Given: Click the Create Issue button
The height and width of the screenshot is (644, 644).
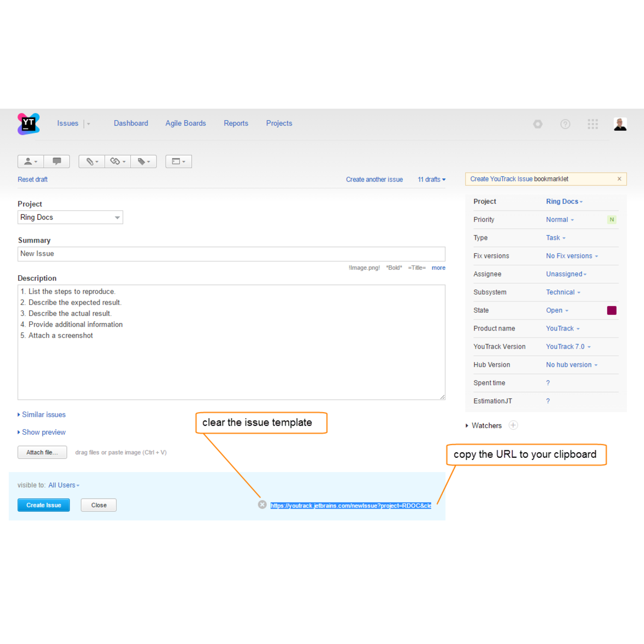Looking at the screenshot, I should [x=43, y=505].
